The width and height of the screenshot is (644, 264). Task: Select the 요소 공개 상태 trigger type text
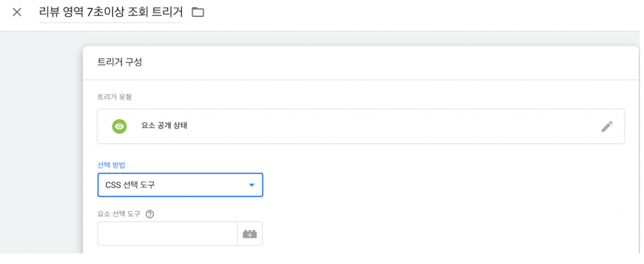point(165,126)
